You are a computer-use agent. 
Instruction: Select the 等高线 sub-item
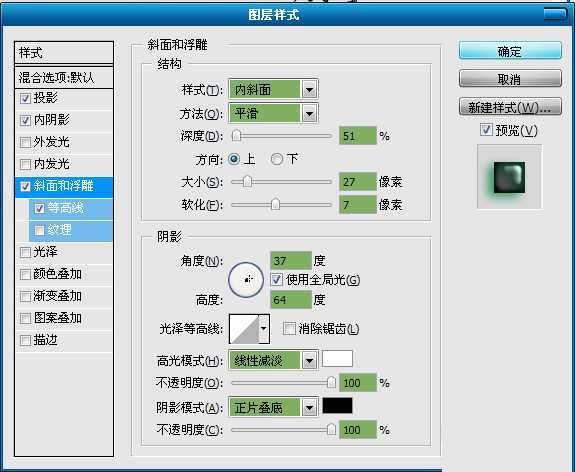(x=70, y=208)
